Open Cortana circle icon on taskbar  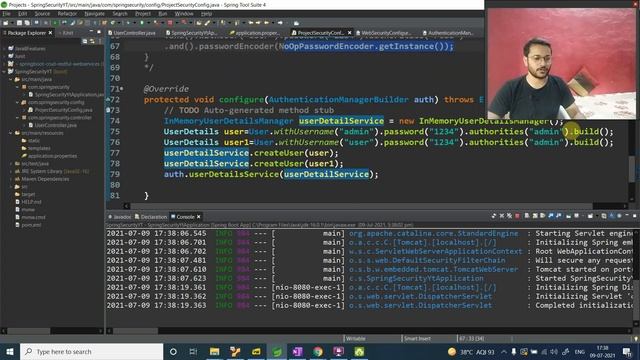click(x=173, y=351)
